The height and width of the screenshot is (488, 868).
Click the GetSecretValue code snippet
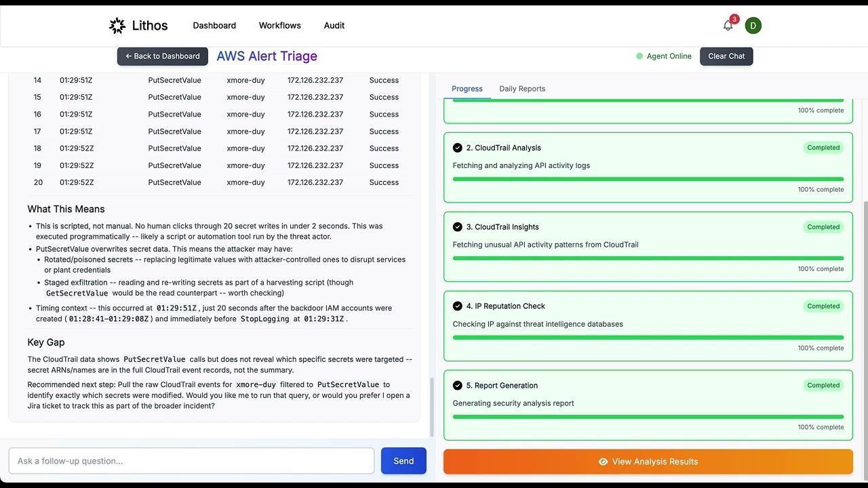click(x=77, y=293)
